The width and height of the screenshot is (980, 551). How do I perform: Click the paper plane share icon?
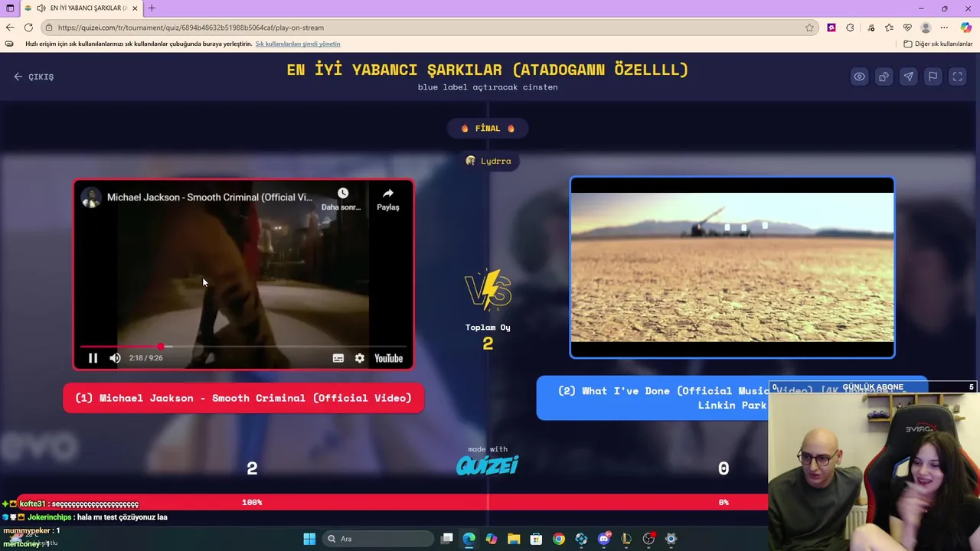(909, 77)
